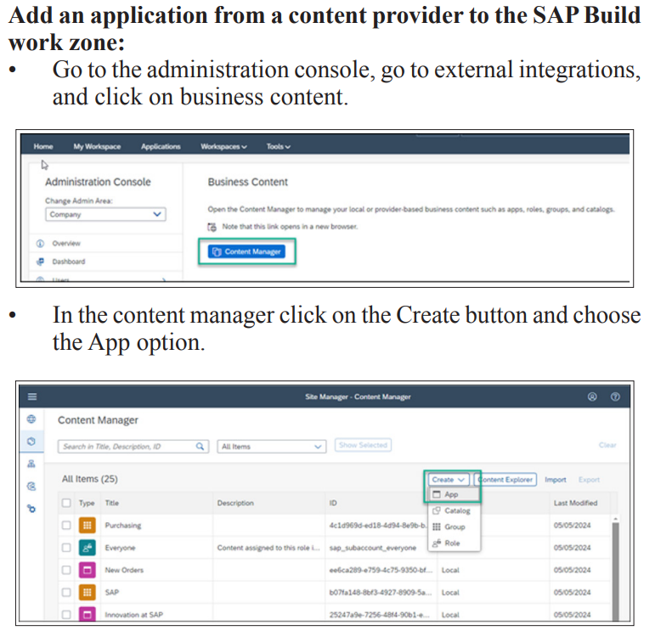Select the globe icon in Site Manager sidebar
This screenshot has width=672, height=642.
(x=31, y=419)
